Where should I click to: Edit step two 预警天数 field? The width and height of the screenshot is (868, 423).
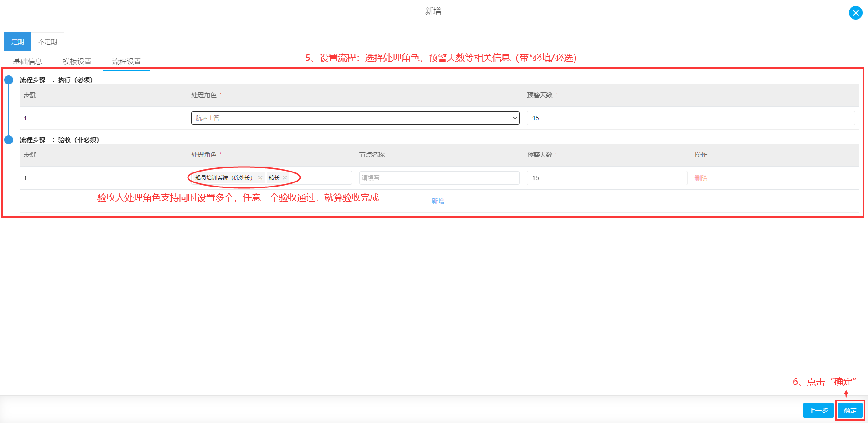[607, 178]
